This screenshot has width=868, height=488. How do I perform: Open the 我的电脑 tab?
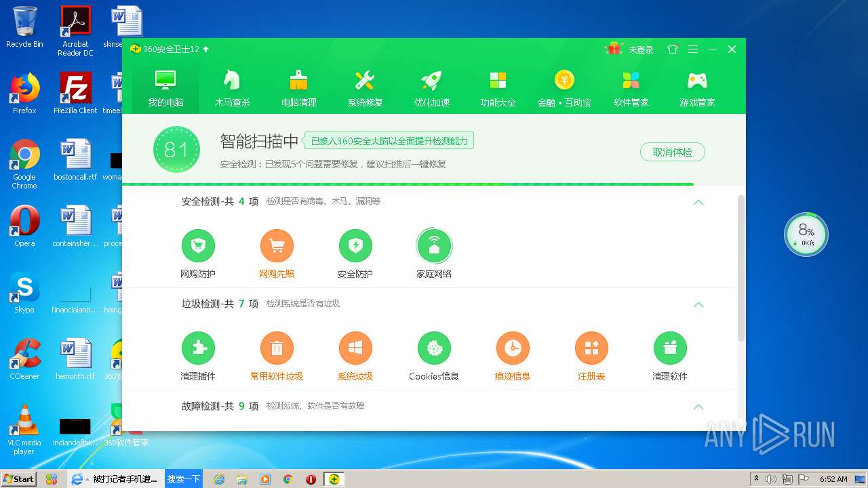point(165,88)
